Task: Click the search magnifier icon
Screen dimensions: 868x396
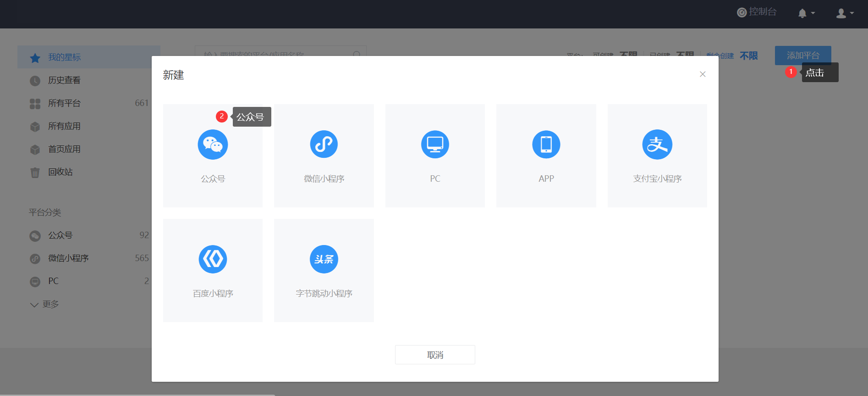Action: [x=357, y=55]
